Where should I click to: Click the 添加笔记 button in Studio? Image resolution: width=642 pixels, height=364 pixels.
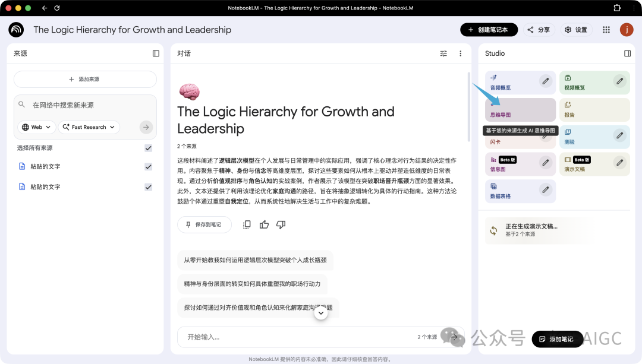(x=557, y=339)
